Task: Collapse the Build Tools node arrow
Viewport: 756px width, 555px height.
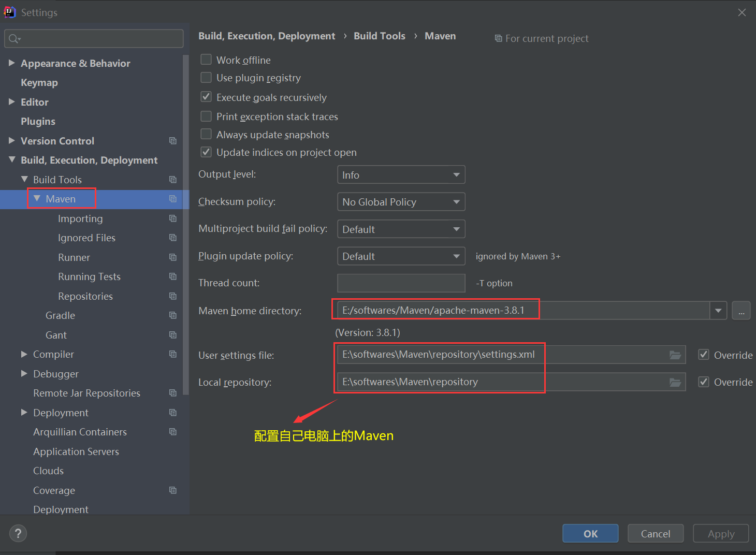Action: 24,179
